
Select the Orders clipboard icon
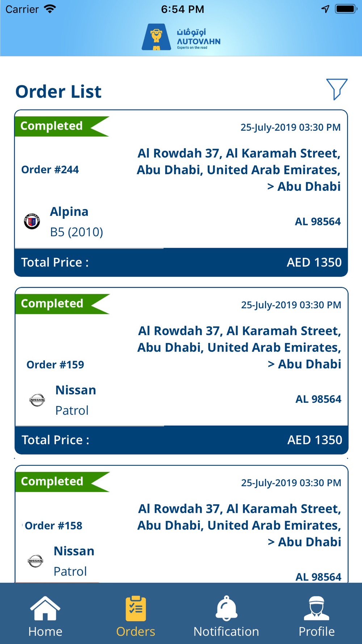coord(136,609)
